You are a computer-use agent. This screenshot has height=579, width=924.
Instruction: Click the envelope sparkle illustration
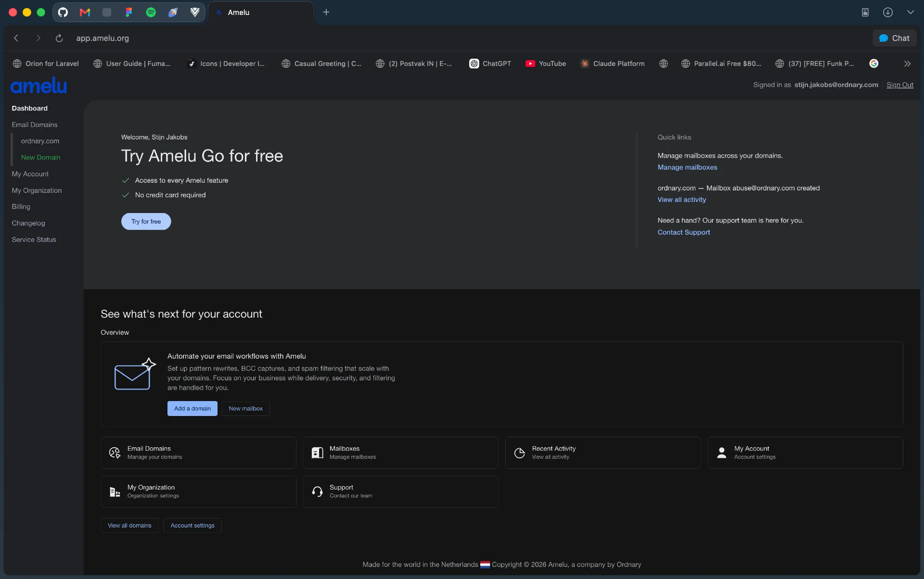tap(135, 374)
